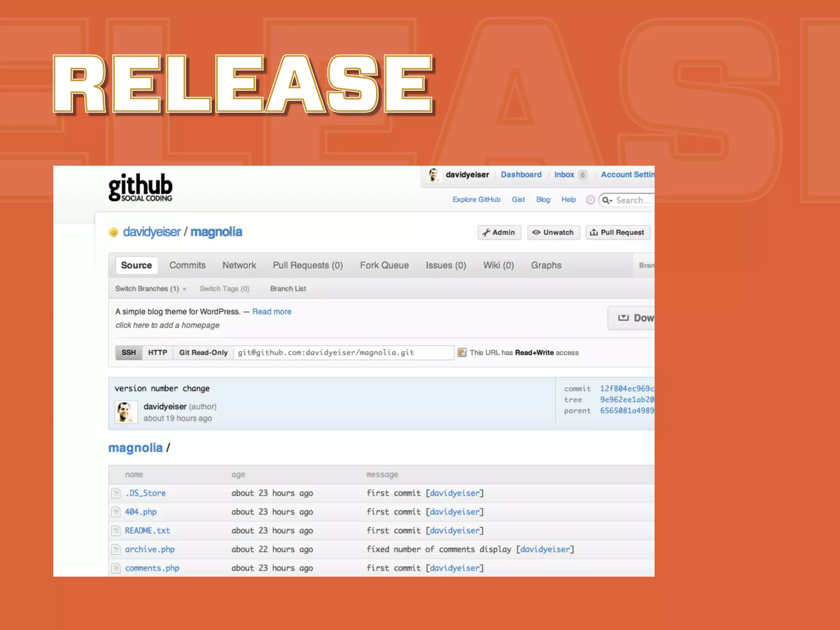Click the davidyeiser username in header

(x=467, y=175)
